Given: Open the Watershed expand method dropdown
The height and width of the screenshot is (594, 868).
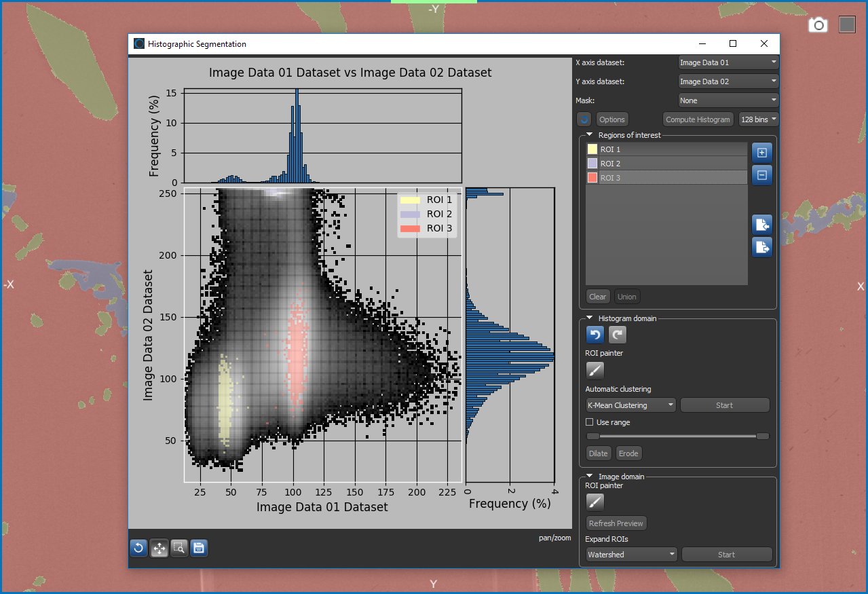Looking at the screenshot, I should pos(631,555).
